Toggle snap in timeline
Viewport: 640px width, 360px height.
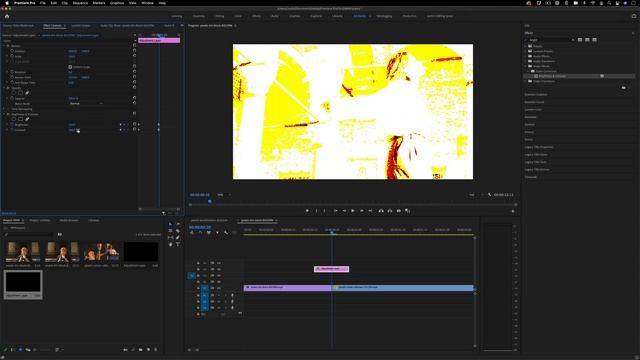[200, 232]
